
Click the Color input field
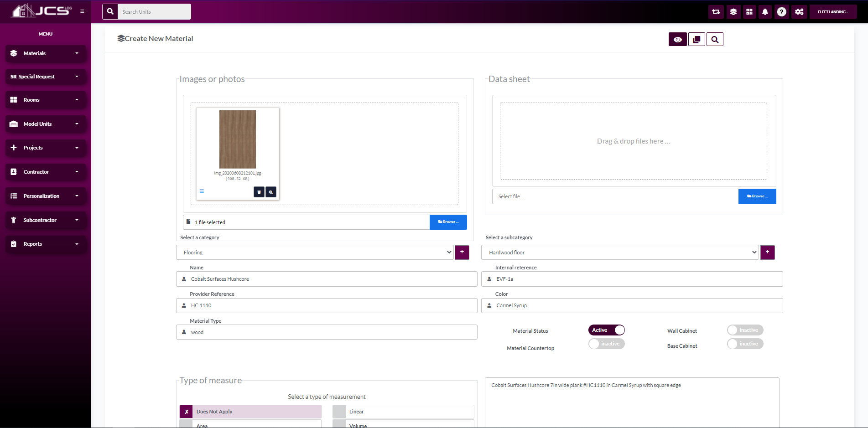coord(632,305)
